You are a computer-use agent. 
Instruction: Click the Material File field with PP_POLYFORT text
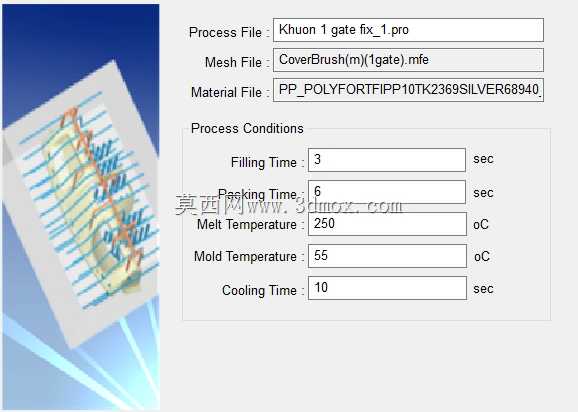pyautogui.click(x=408, y=90)
